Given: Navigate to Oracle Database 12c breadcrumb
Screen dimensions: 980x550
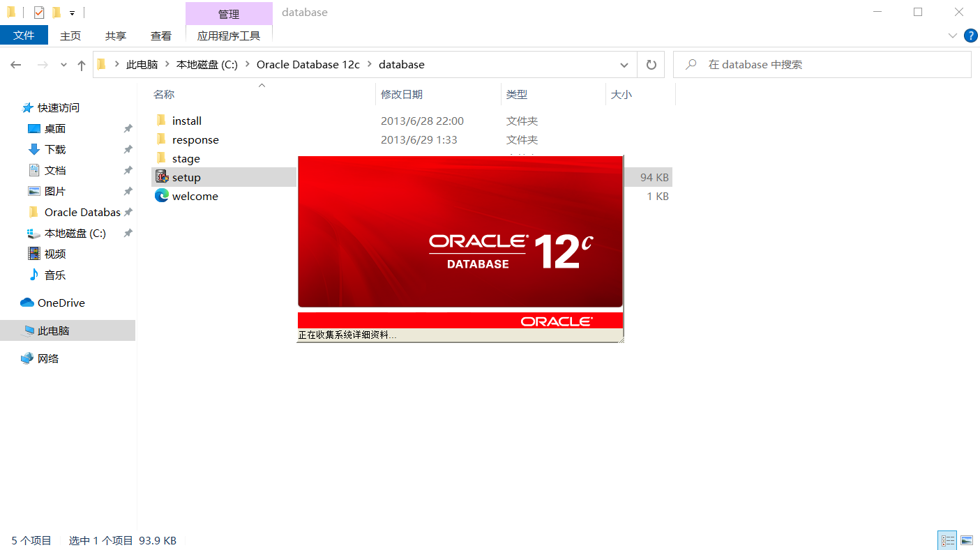Looking at the screenshot, I should pos(308,65).
